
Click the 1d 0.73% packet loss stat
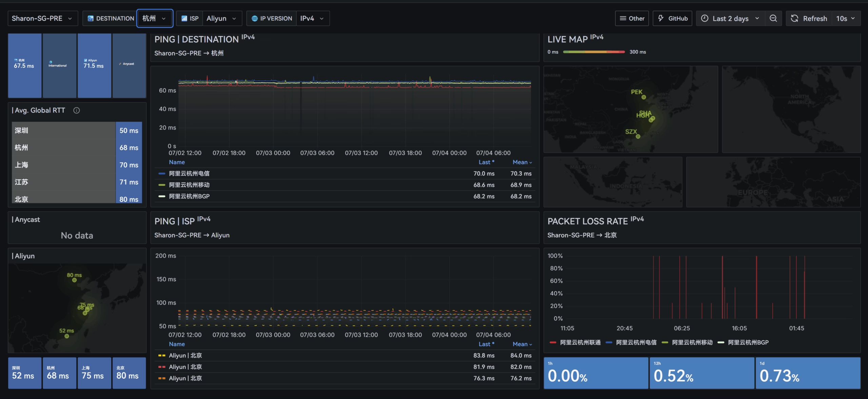(808, 373)
